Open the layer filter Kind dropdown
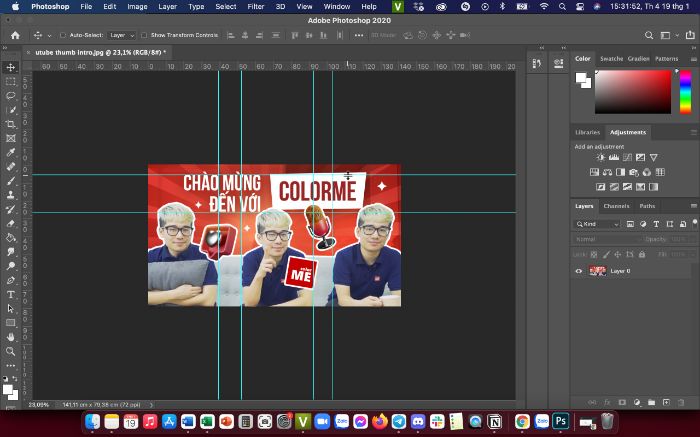This screenshot has width=700, height=437. point(597,224)
